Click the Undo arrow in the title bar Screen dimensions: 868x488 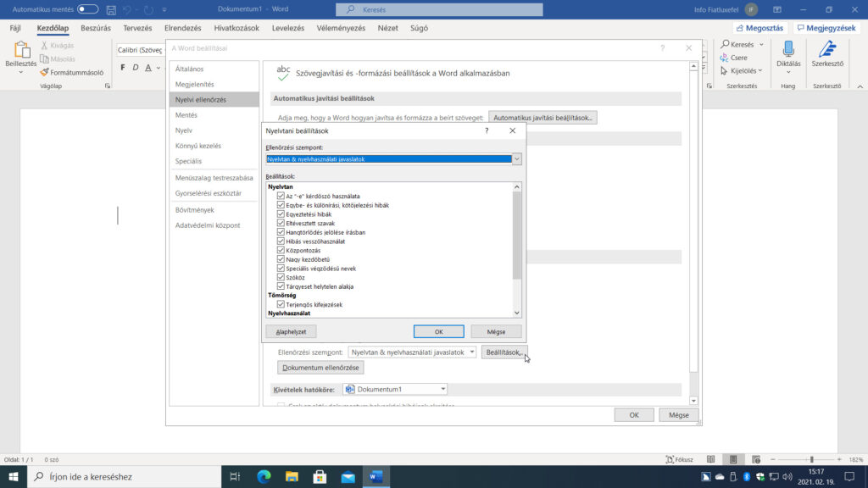pos(127,9)
